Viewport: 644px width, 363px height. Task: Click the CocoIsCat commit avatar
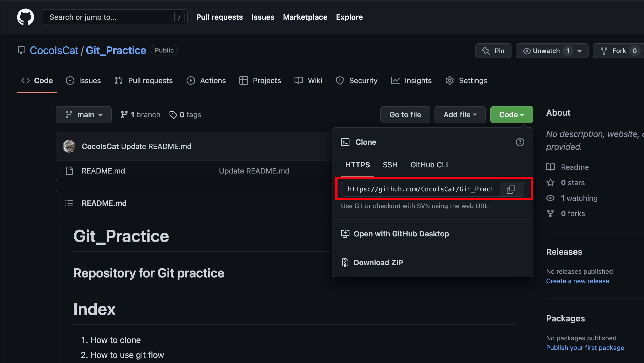click(x=69, y=146)
